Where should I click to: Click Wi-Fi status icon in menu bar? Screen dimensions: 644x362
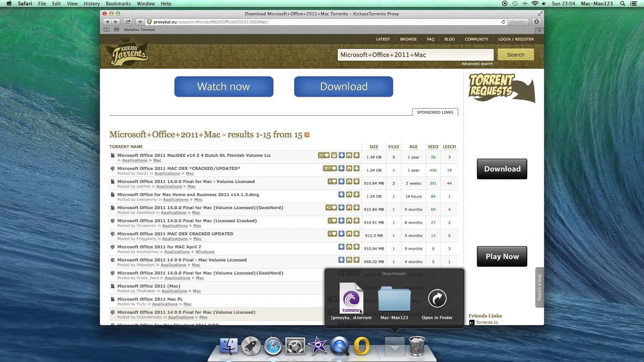tap(534, 4)
